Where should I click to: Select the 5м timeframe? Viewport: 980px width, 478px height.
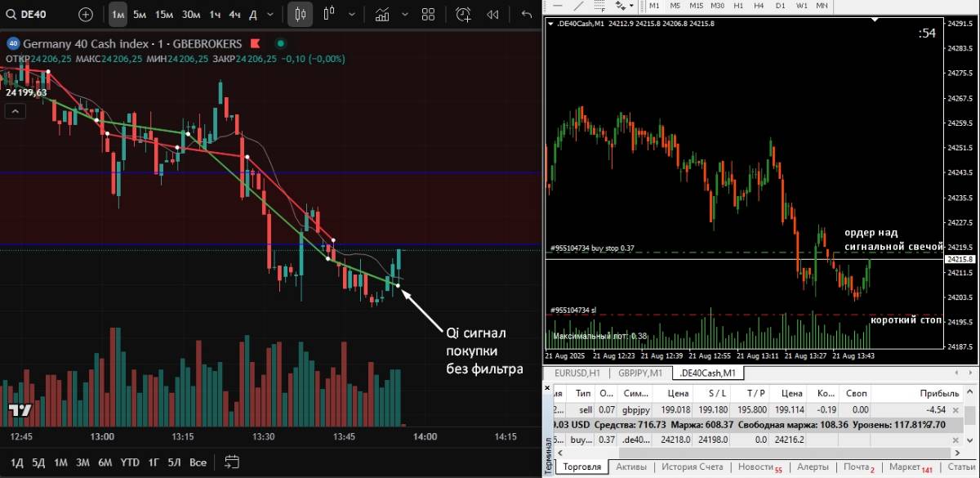[140, 14]
